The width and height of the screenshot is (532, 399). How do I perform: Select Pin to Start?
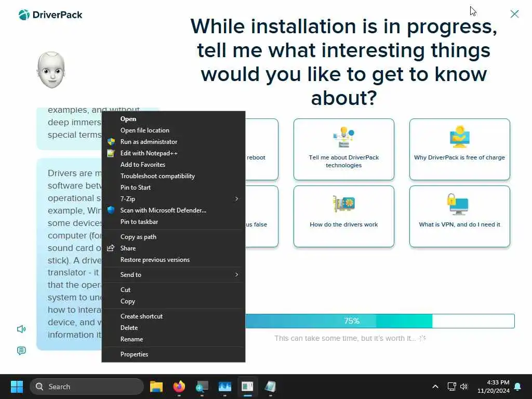tap(174, 188)
